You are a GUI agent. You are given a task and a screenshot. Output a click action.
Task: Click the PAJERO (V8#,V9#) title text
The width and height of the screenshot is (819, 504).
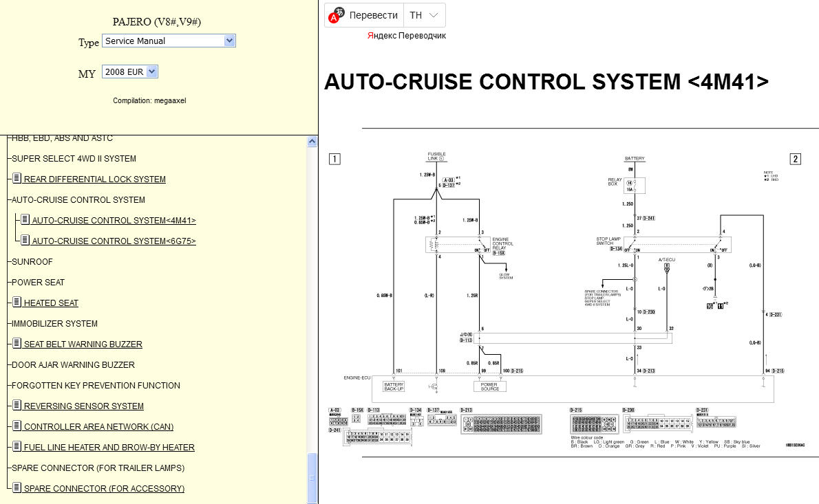[x=157, y=22]
